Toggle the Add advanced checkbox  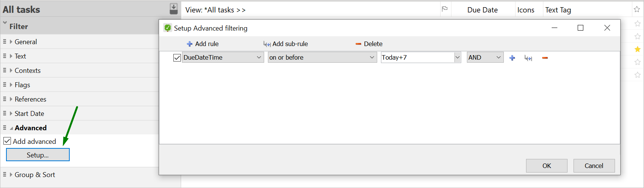click(7, 141)
